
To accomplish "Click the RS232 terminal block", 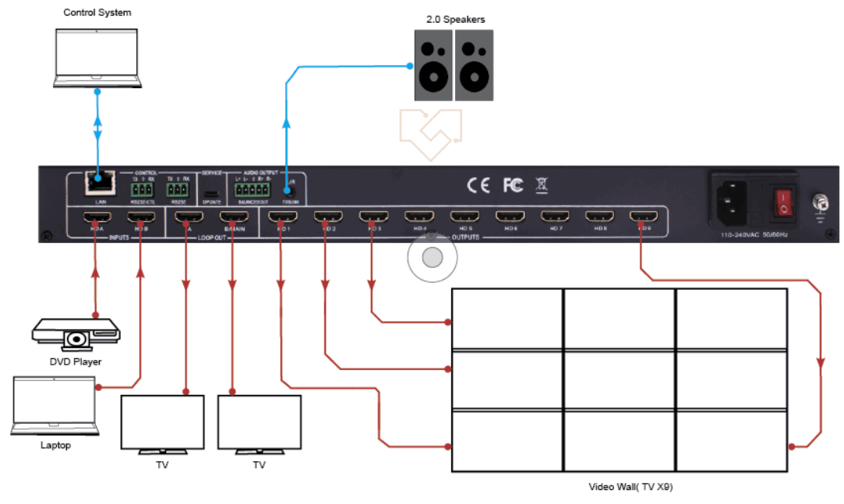I will pyautogui.click(x=176, y=189).
